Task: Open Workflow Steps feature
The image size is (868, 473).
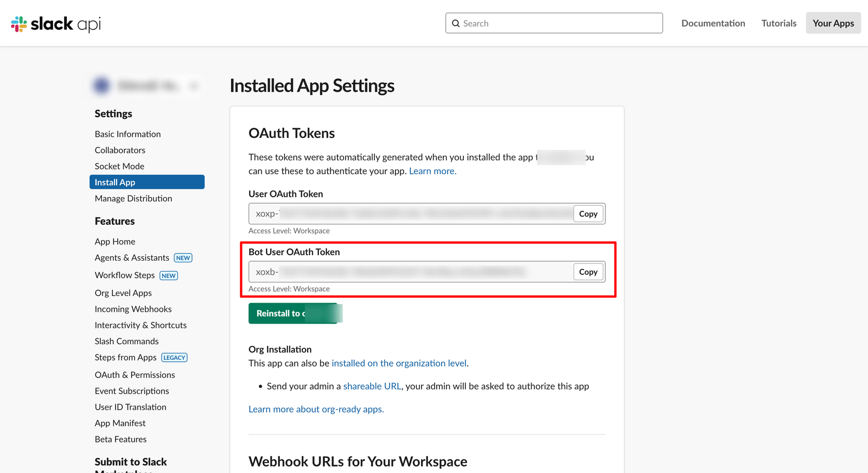Action: click(x=125, y=275)
